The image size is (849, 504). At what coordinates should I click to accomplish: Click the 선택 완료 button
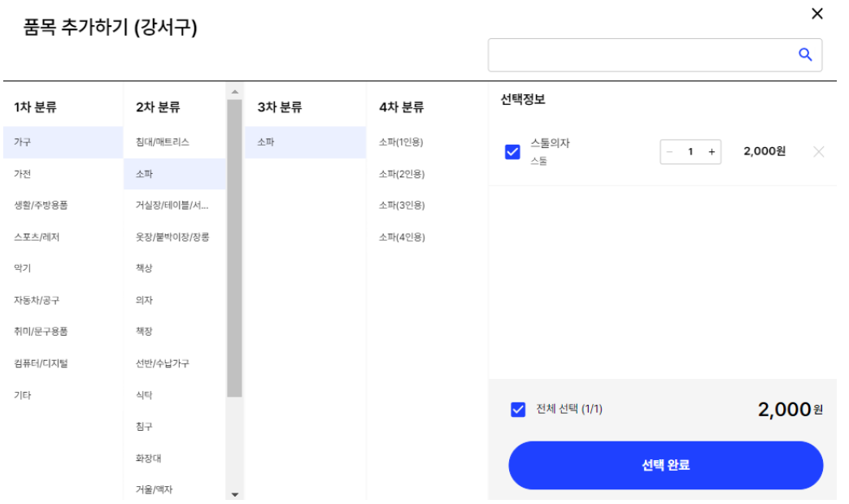665,465
